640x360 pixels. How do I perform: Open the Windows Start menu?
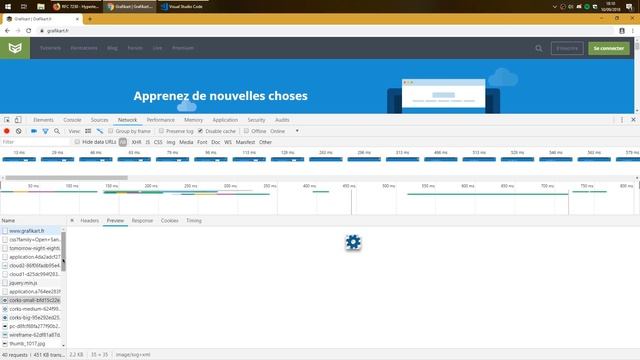pyautogui.click(x=8, y=7)
